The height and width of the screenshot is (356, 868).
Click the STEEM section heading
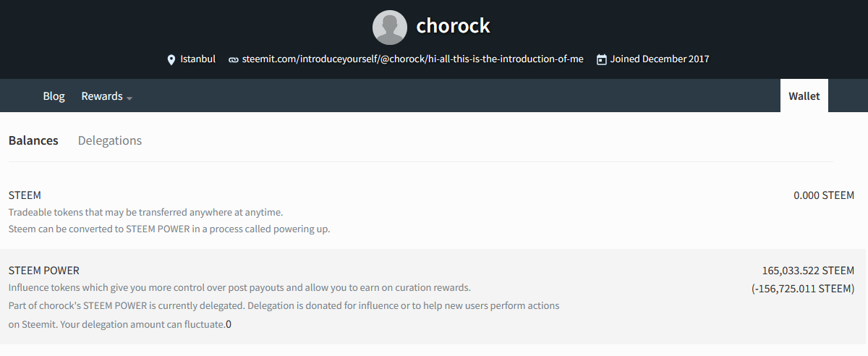click(25, 195)
